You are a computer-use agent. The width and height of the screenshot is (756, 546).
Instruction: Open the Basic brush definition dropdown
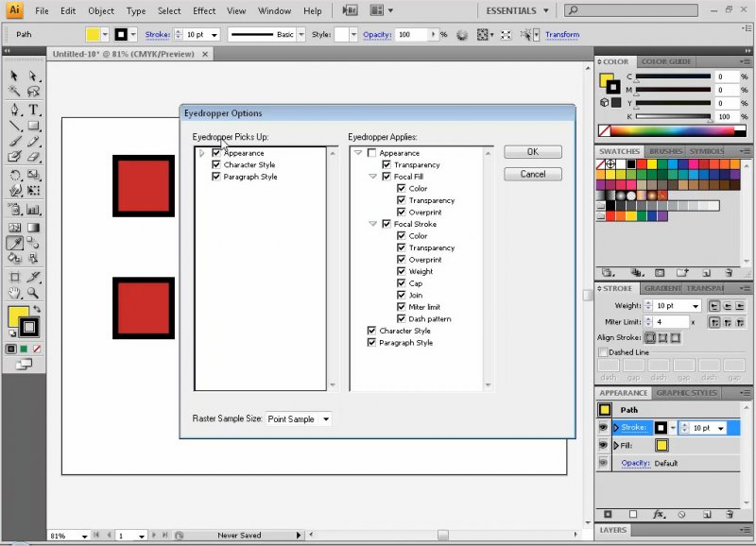click(x=301, y=35)
